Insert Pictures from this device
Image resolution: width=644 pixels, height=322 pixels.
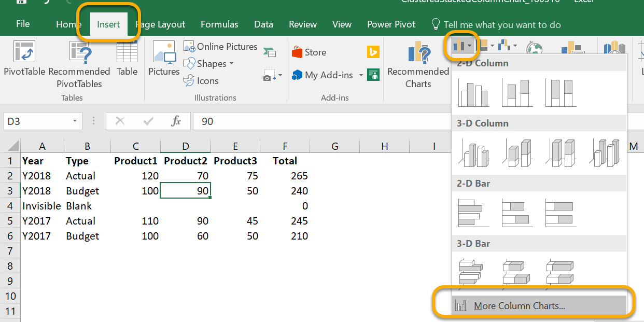[x=164, y=59]
